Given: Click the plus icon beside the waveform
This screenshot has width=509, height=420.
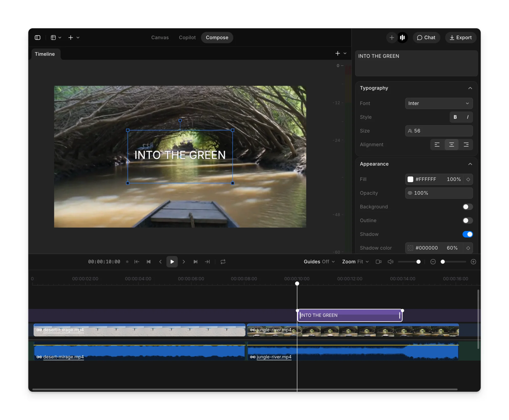Looking at the screenshot, I should click(x=392, y=38).
